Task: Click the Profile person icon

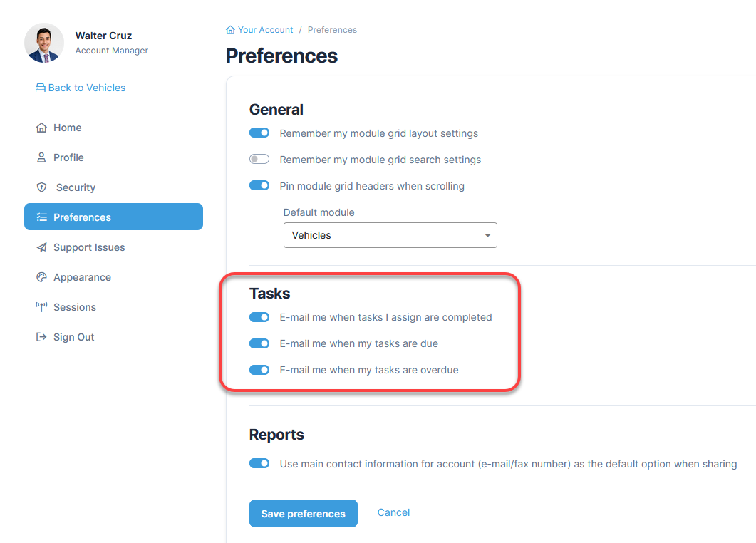Action: click(x=41, y=157)
